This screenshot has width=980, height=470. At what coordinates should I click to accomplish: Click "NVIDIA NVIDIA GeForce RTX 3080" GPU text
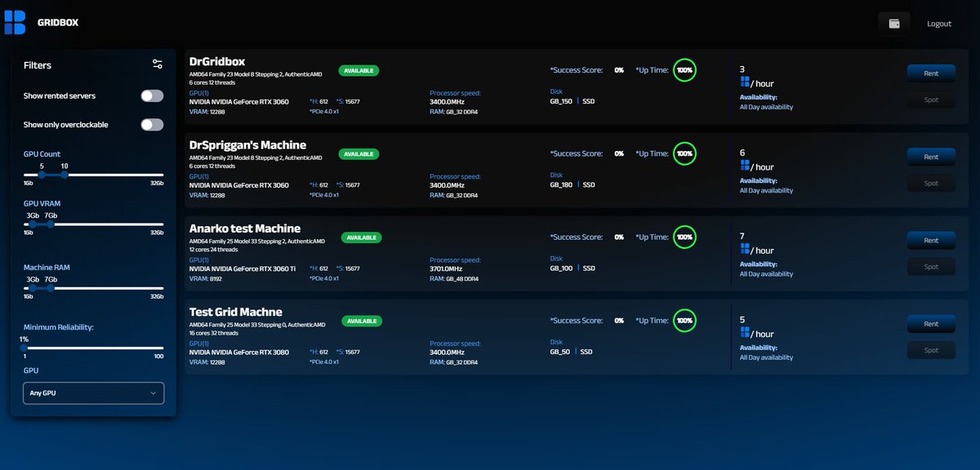(239, 352)
